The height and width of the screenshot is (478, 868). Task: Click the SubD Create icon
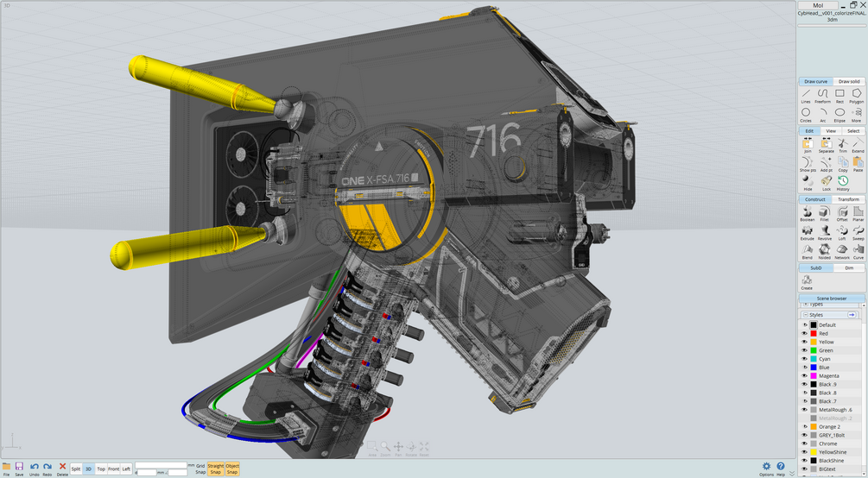tap(807, 283)
